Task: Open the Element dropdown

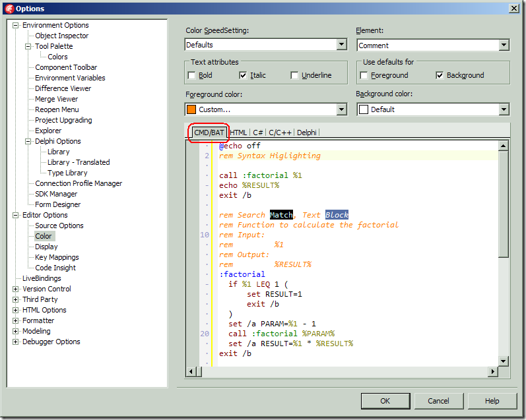Action: pyautogui.click(x=504, y=45)
